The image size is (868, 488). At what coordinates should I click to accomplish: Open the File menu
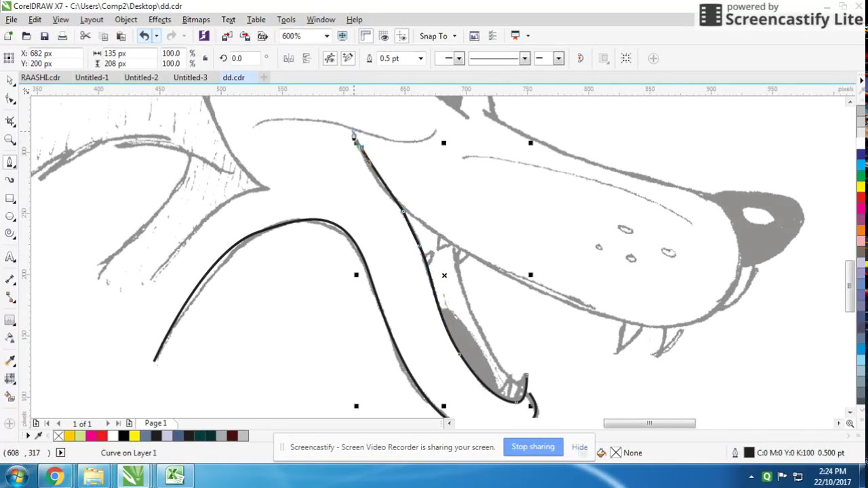[x=12, y=20]
